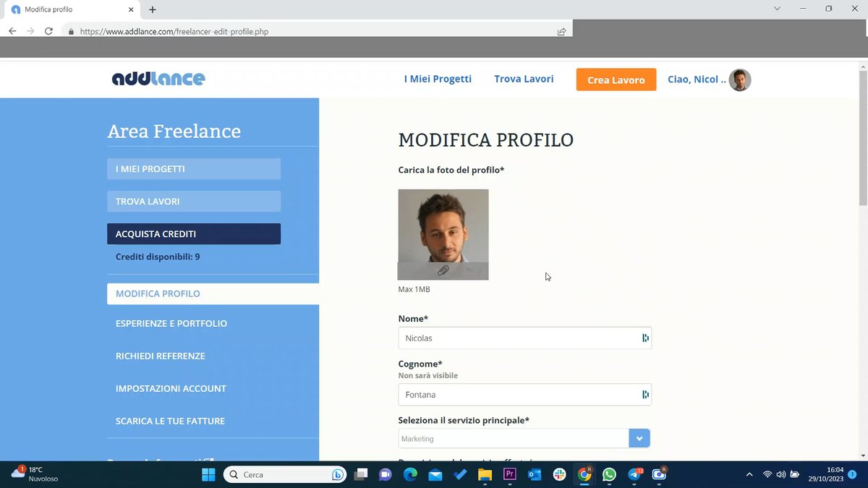
Task: Open Adobe Premiere Pro from taskbar
Action: (509, 475)
